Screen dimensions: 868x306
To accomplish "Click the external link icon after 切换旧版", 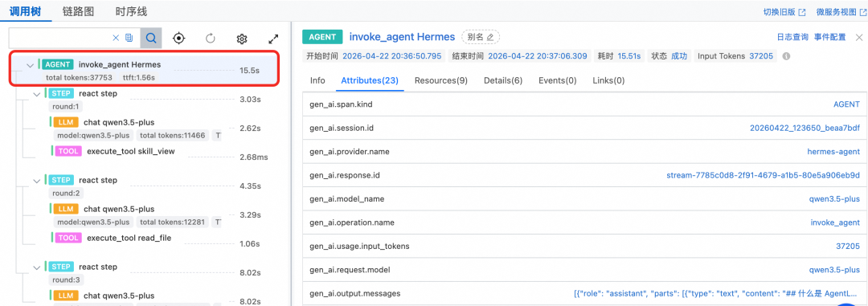I will (x=801, y=12).
